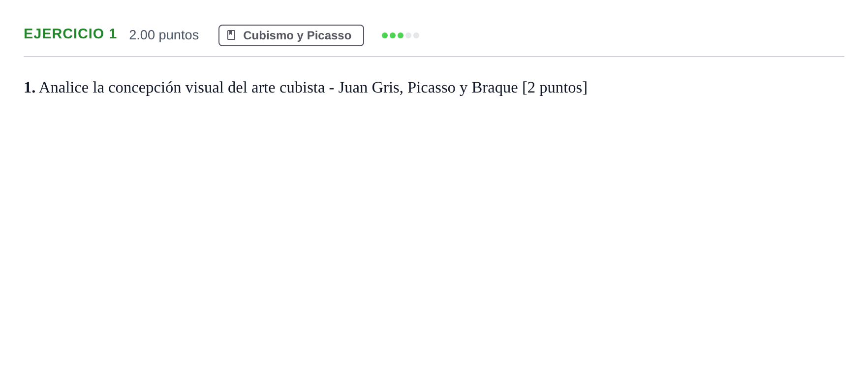Click the word concepción in the question

pos(145,88)
